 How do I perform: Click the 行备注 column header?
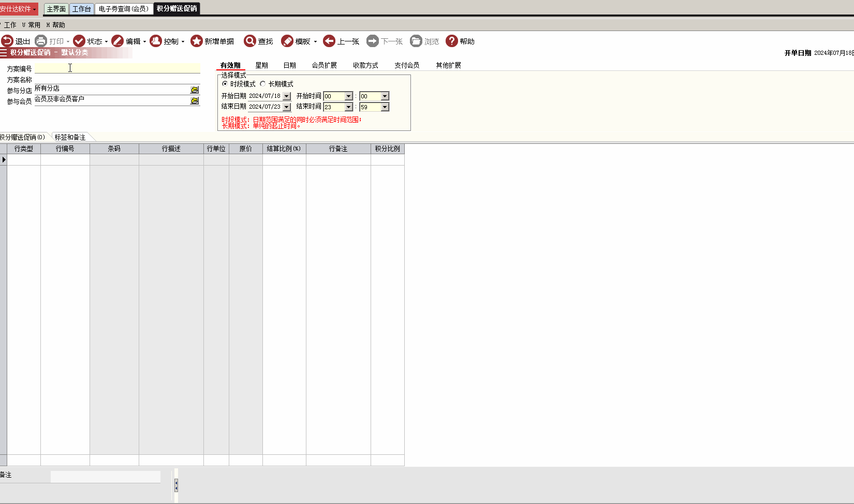(x=338, y=149)
